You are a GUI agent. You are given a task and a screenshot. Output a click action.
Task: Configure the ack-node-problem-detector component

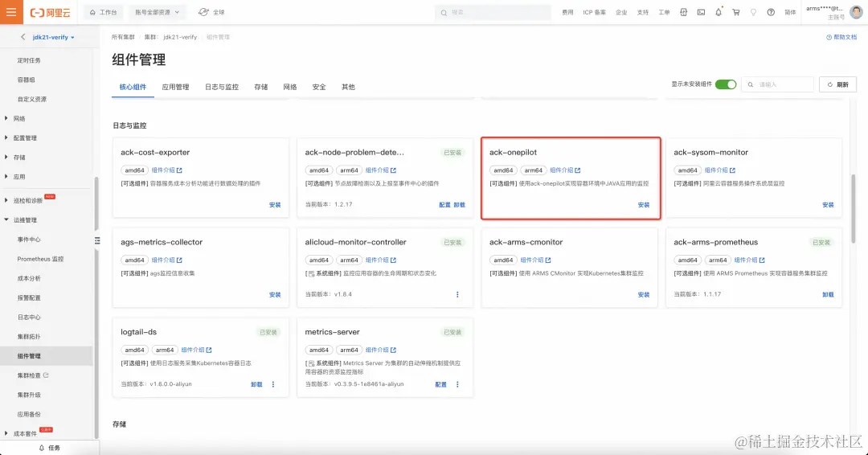click(444, 205)
